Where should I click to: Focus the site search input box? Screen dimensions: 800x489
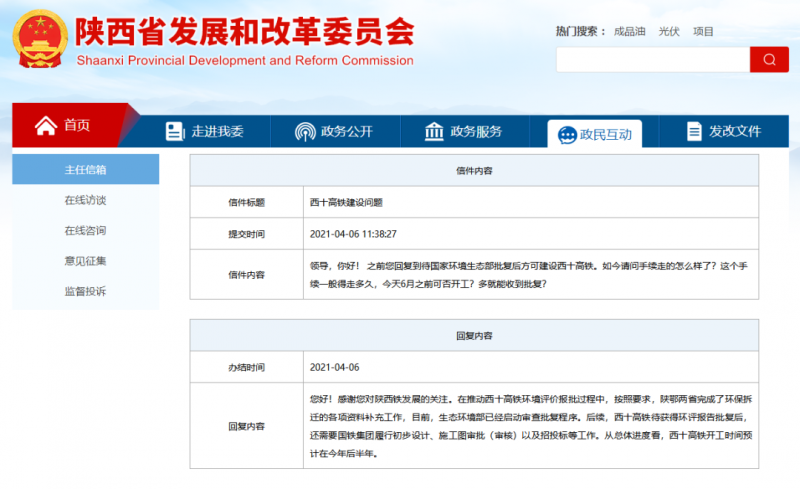pos(652,59)
